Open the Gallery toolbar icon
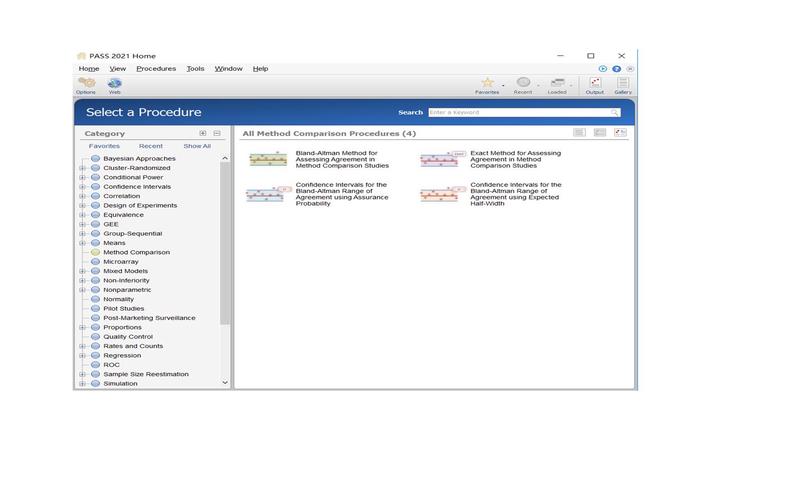The width and height of the screenshot is (800, 500). (623, 83)
